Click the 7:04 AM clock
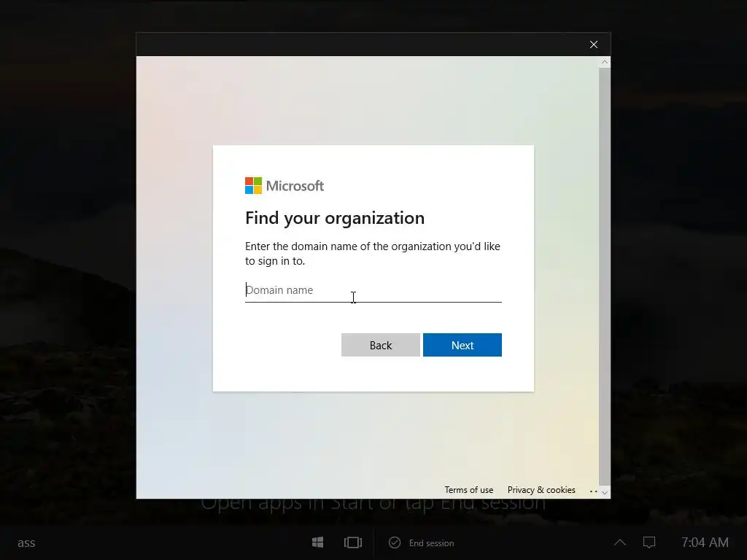 [x=705, y=542]
